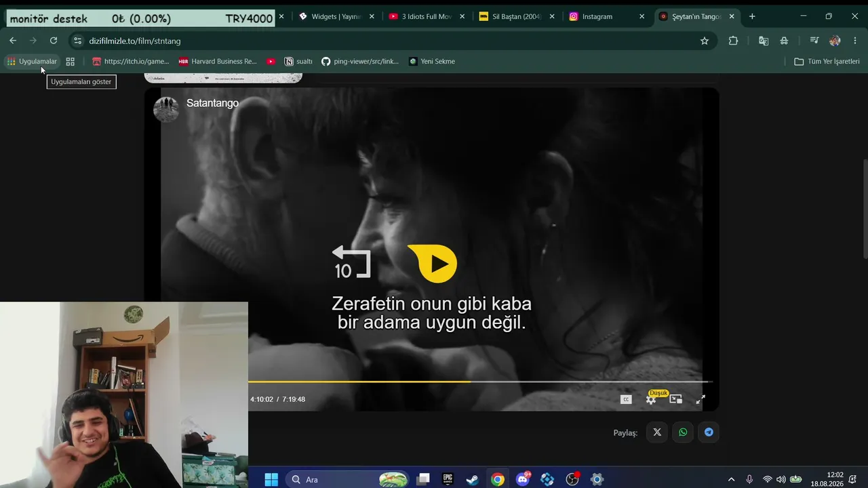Open the media controls button
The height and width of the screenshot is (488, 868).
[x=814, y=41]
